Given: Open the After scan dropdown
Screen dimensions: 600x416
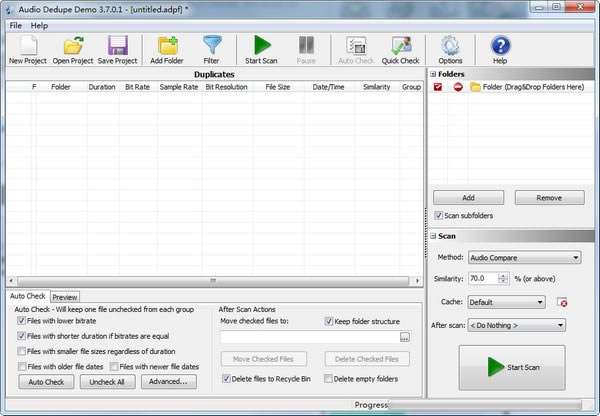Looking at the screenshot, I should click(517, 325).
